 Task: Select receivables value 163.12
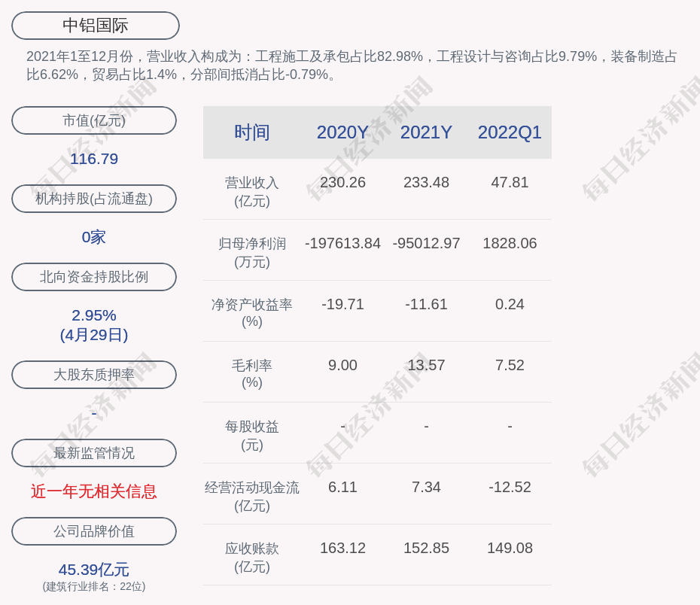pyautogui.click(x=343, y=548)
